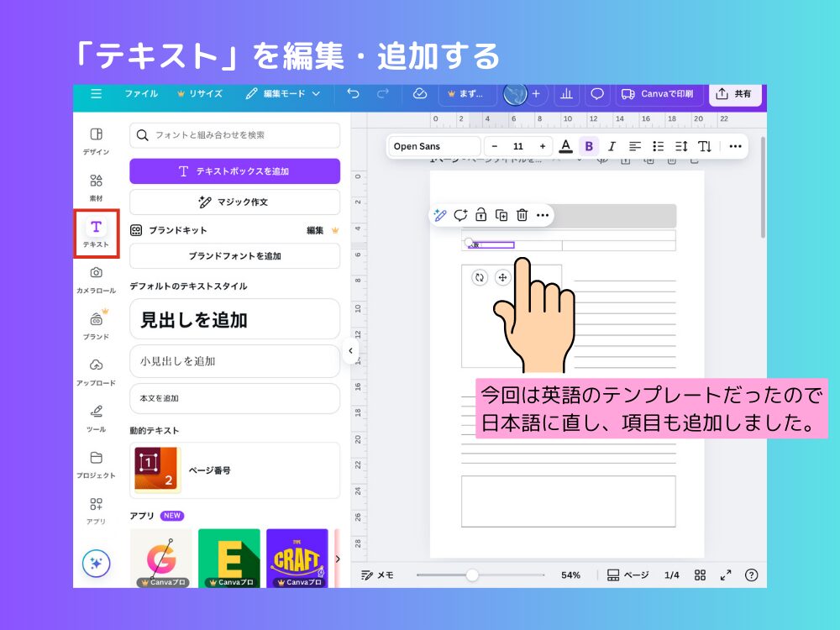Screen dimensions: 840x630
Task: Open the 素材 panel
Action: pyautogui.click(x=96, y=182)
